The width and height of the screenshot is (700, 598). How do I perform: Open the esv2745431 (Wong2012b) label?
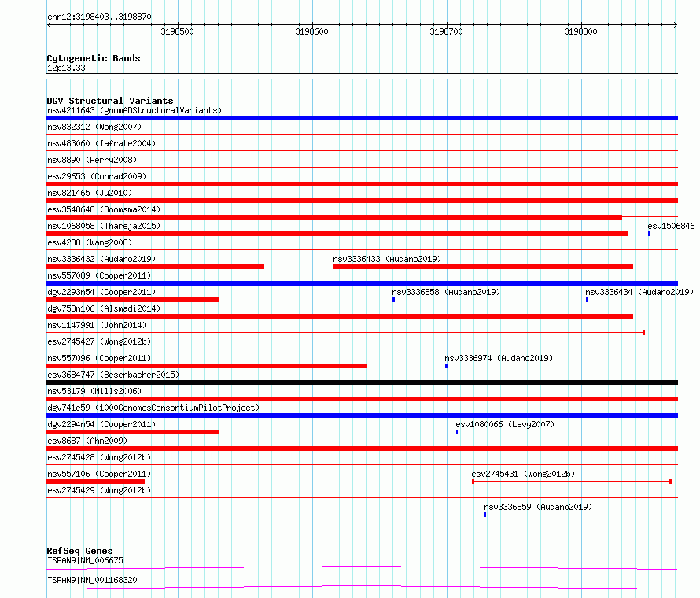pyautogui.click(x=523, y=474)
